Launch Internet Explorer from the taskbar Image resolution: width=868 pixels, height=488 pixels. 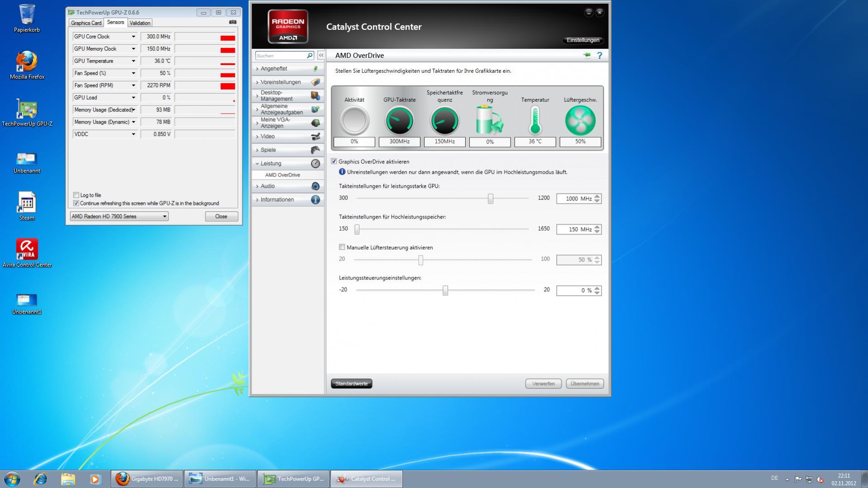pos(40,479)
